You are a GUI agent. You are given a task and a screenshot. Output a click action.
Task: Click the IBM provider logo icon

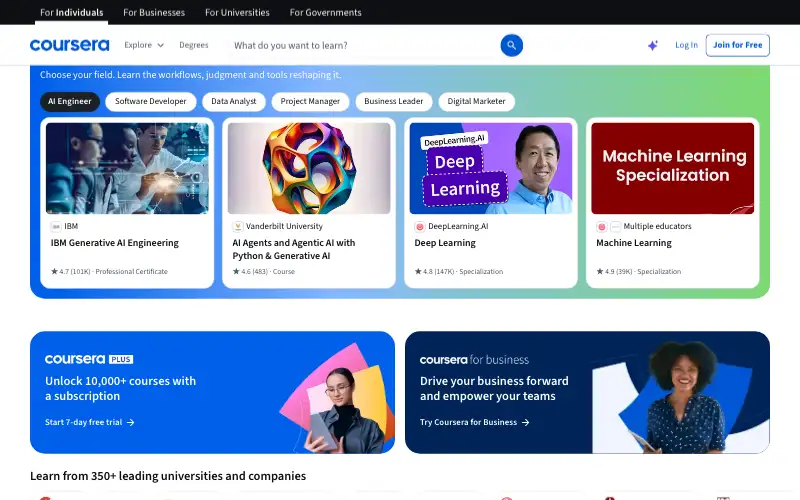click(x=56, y=227)
